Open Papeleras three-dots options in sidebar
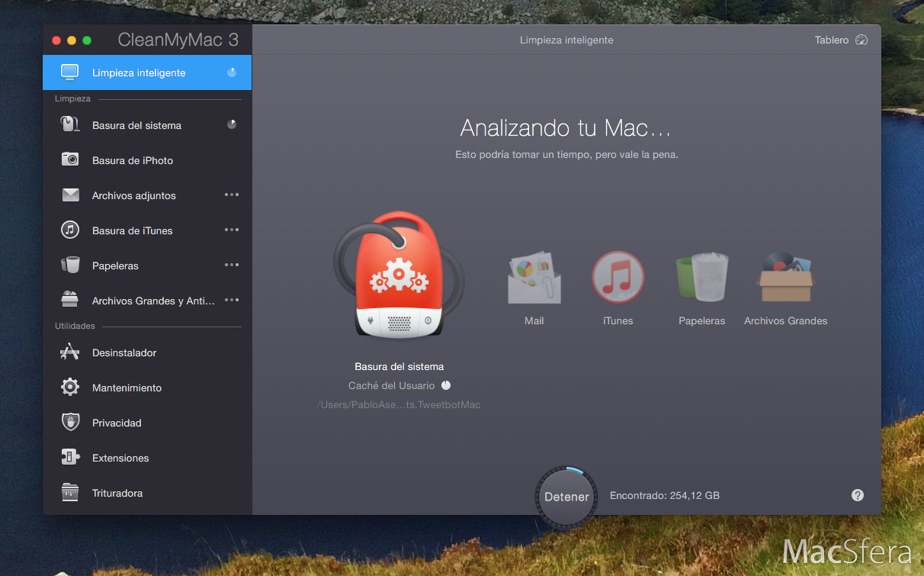This screenshot has height=576, width=924. pos(232,265)
